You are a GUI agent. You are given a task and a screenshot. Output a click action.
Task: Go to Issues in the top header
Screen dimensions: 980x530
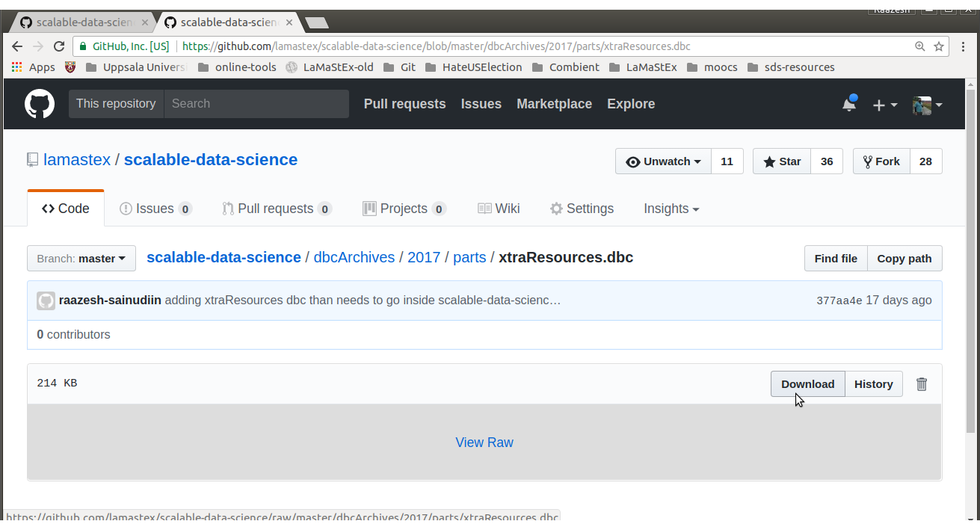point(481,104)
